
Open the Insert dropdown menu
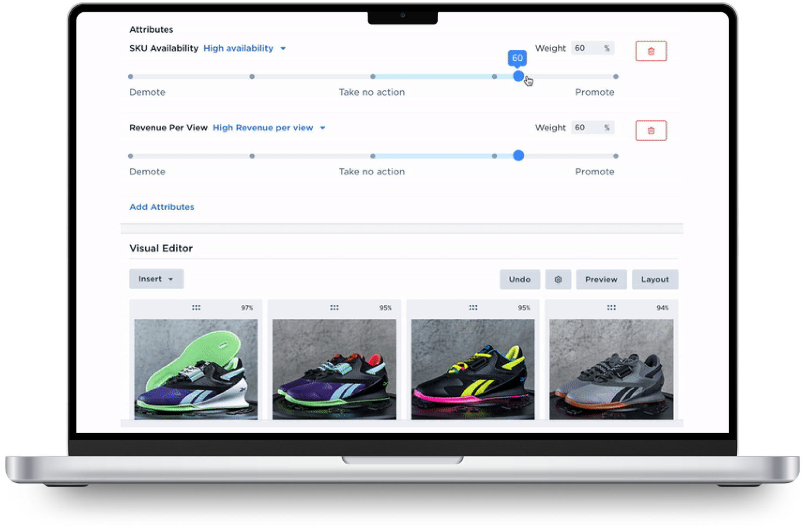coord(156,279)
